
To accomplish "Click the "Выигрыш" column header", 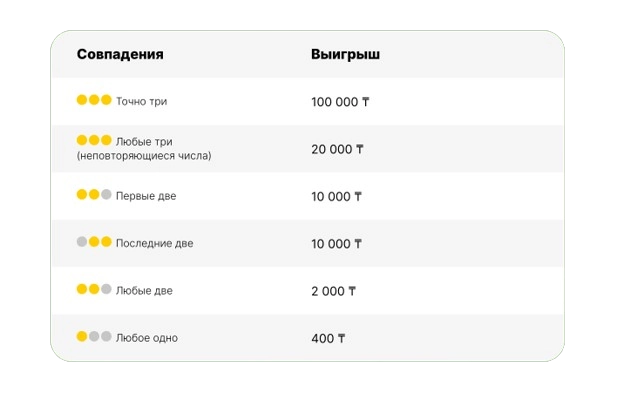I will [345, 54].
